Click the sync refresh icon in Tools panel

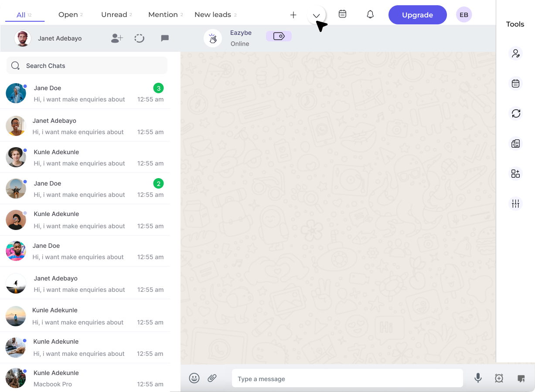516,113
